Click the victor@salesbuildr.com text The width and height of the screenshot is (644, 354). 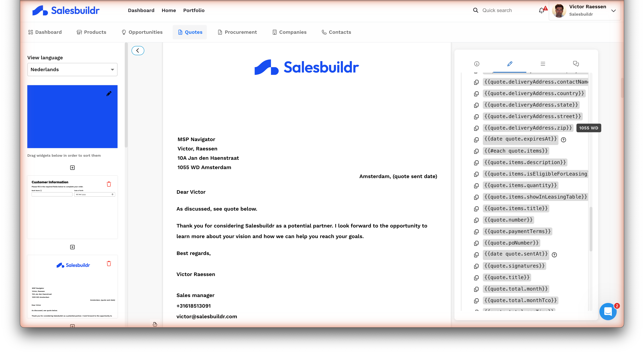click(207, 316)
